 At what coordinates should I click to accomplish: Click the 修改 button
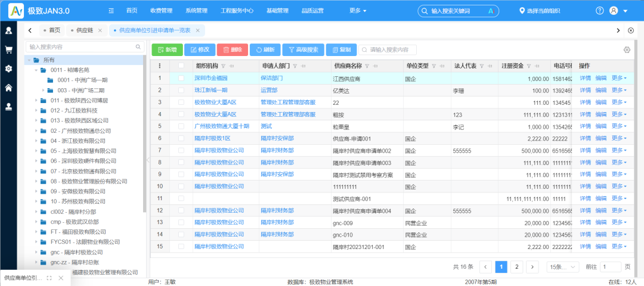pyautogui.click(x=200, y=49)
